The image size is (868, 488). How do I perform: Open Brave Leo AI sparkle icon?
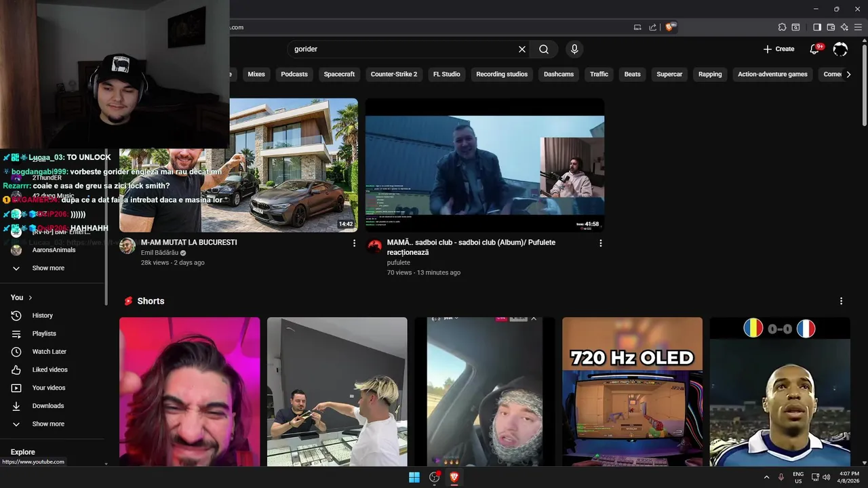[844, 27]
